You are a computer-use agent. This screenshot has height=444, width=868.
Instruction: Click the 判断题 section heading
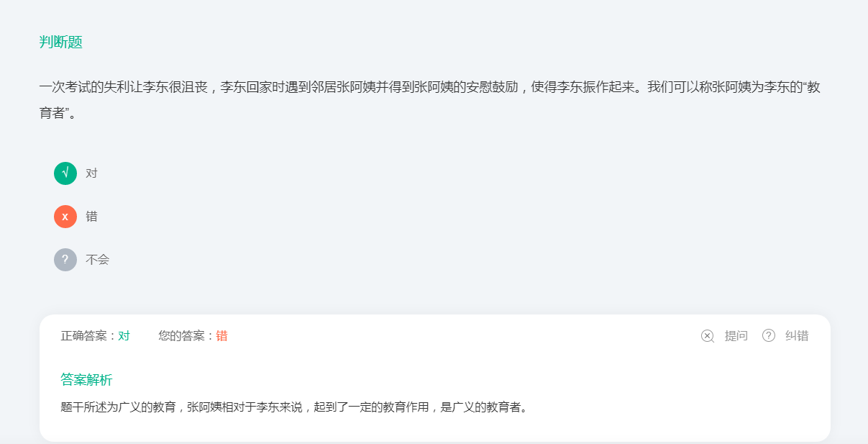coord(61,42)
